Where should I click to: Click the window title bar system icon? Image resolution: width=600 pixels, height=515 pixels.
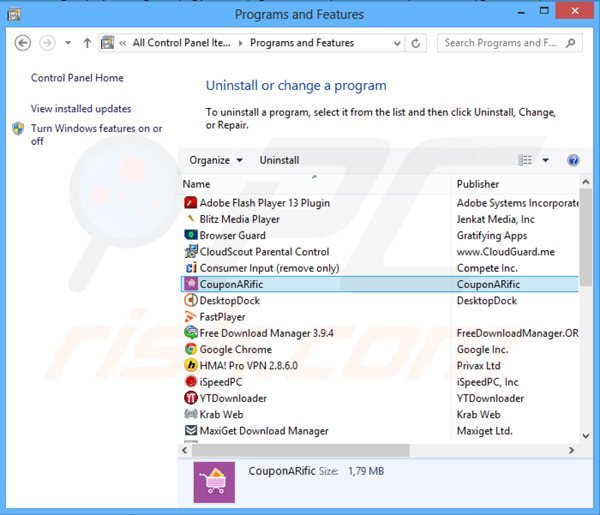pos(14,15)
